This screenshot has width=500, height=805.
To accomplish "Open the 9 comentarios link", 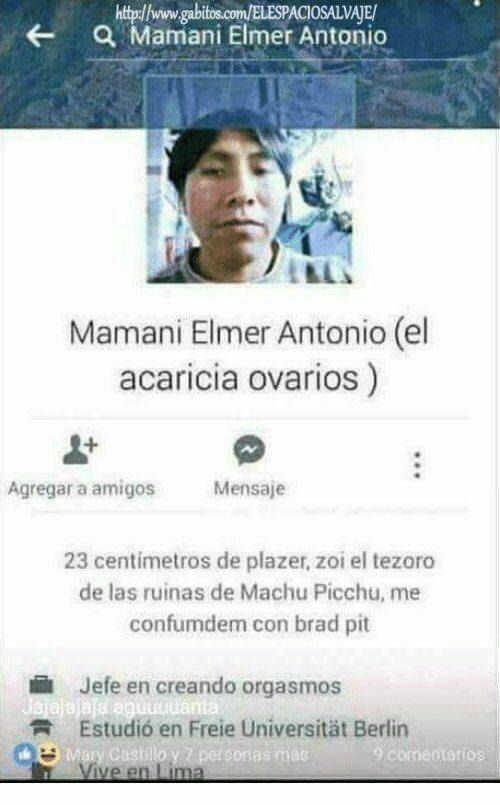I will tap(429, 754).
